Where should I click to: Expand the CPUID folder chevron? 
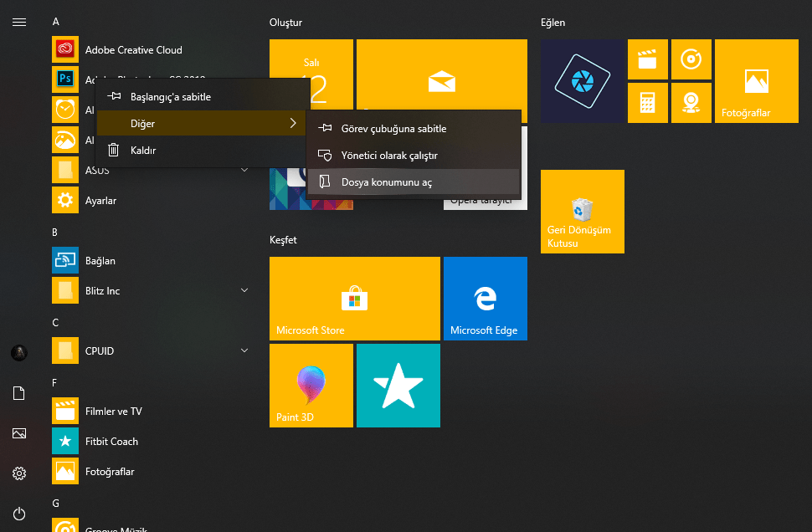244,350
